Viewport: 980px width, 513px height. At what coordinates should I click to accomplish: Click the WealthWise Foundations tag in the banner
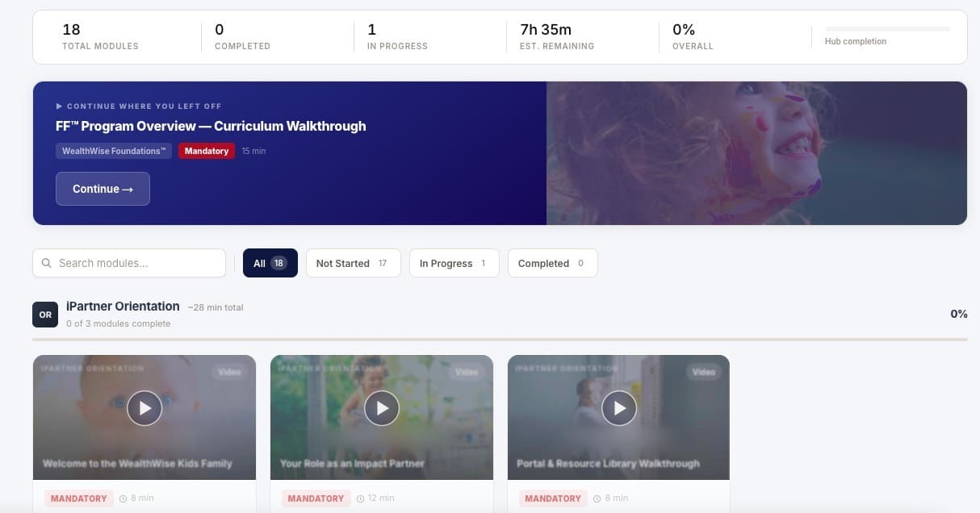pos(114,151)
